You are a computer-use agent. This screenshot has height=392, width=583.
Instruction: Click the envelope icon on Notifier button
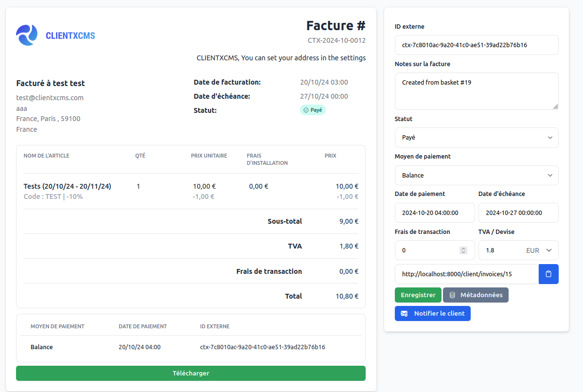coord(404,314)
